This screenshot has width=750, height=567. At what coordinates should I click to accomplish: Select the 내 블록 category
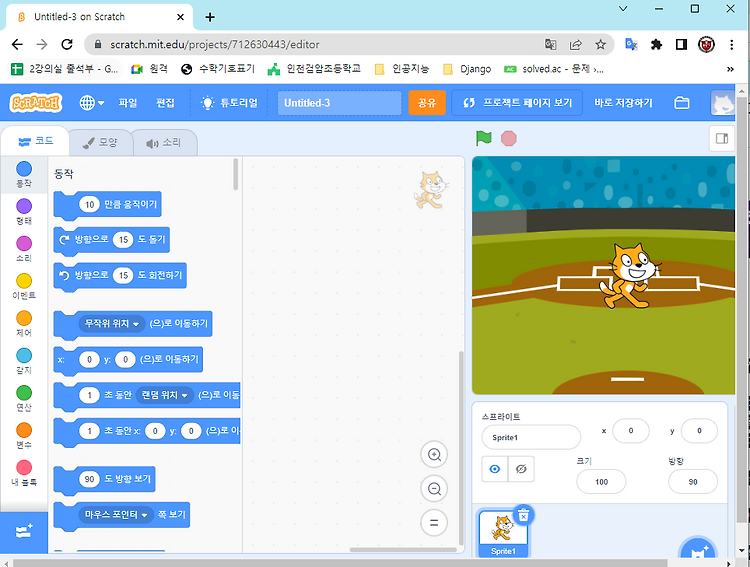click(24, 473)
